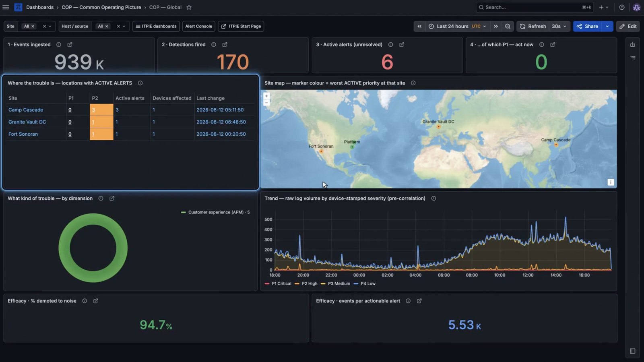644x362 pixels.
Task: Click the Search field
Action: [535, 7]
